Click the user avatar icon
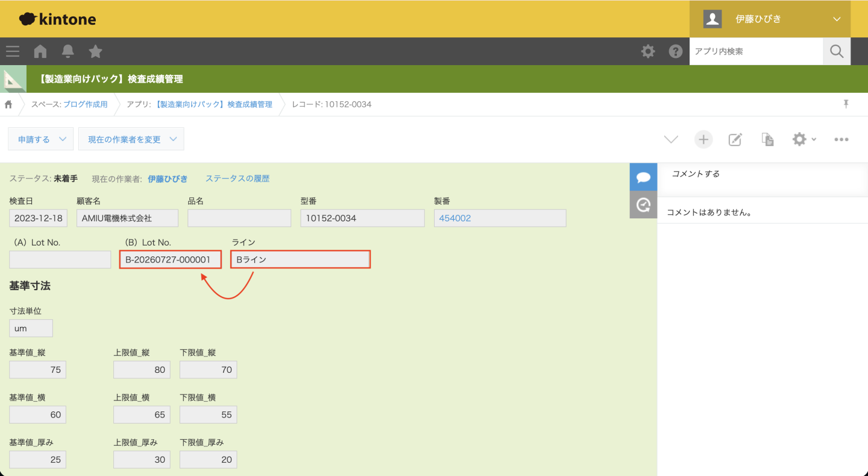The height and width of the screenshot is (476, 868). [712, 19]
